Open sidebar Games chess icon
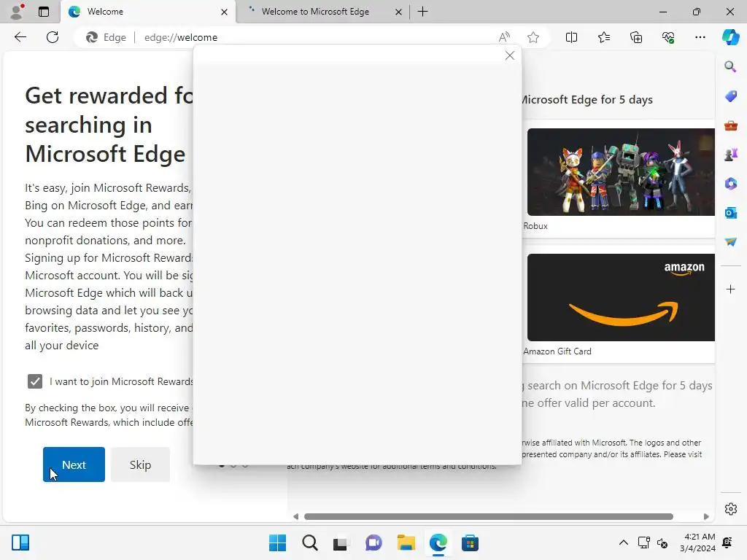This screenshot has width=747, height=560. [x=730, y=155]
